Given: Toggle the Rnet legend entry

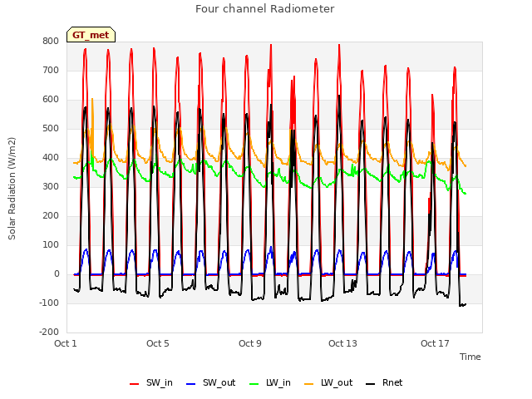Looking at the screenshot, I should 384,382.
